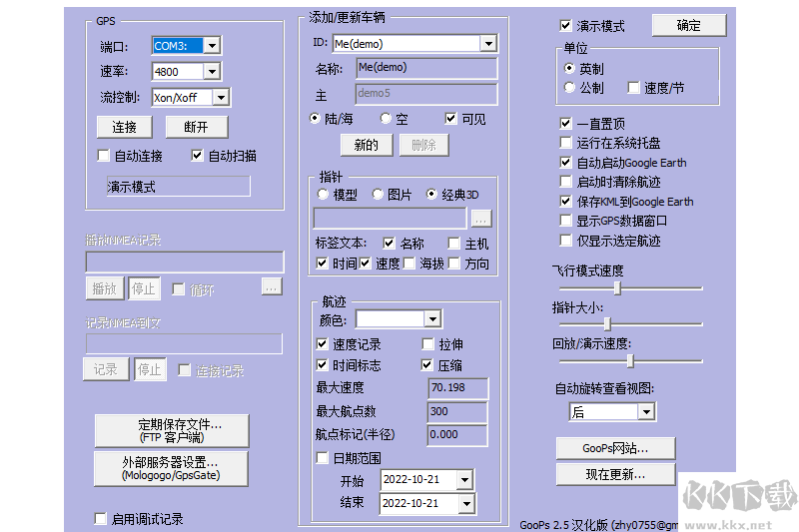The width and height of the screenshot is (799, 532).
Task: Click the pointer file browse ... button
Action: tap(480, 218)
